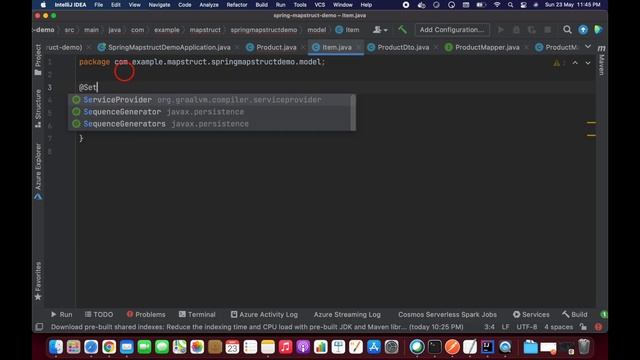Open the Build tool window
Image resolution: width=640 pixels, height=360 pixels.
(x=575, y=314)
